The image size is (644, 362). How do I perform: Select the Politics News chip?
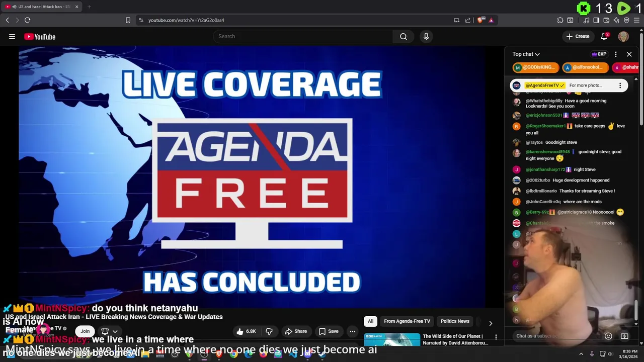pos(455,321)
